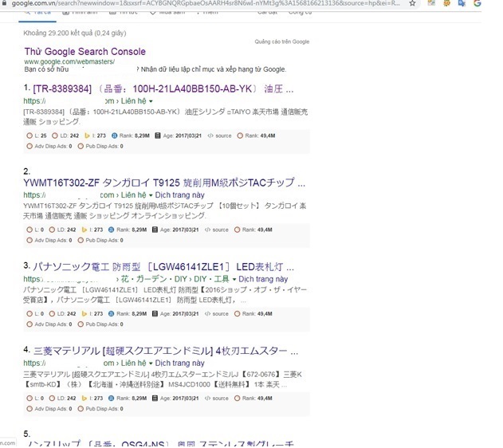Expand dropdown arrow after 工具 in result 3
This screenshot has width=503, height=448.
pyautogui.click(x=234, y=279)
